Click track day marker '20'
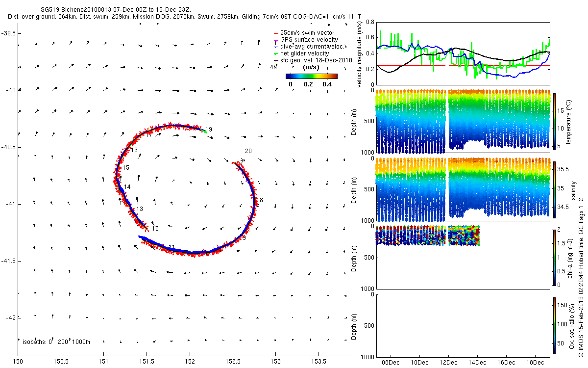 pos(248,151)
